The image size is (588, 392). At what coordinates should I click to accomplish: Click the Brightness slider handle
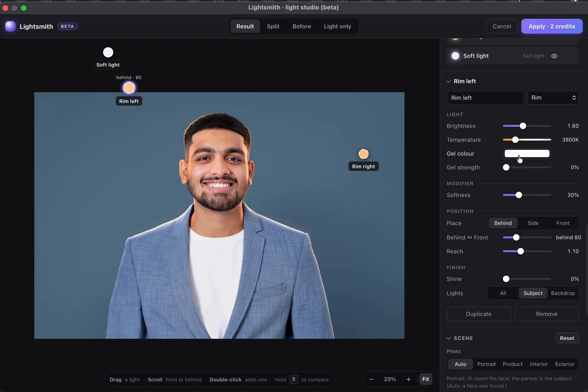coord(523,126)
